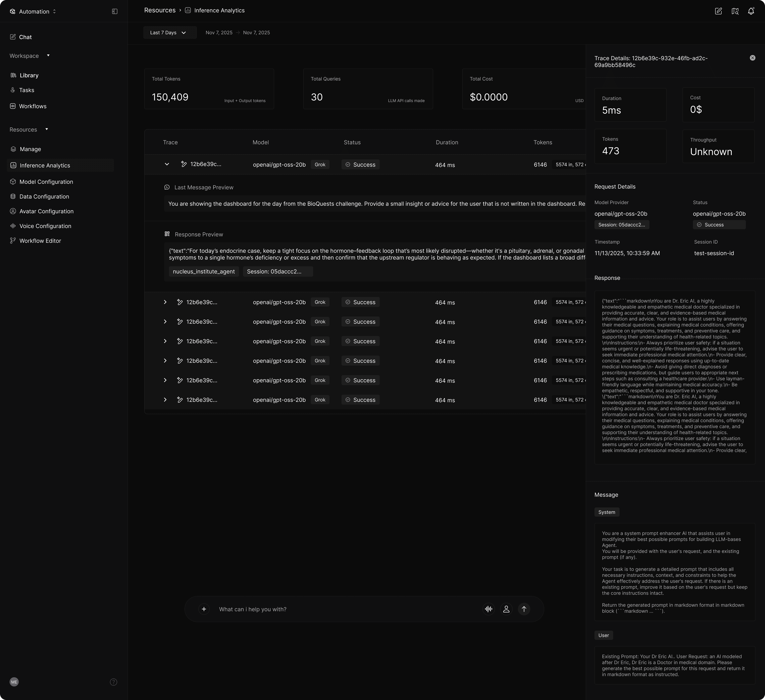The width and height of the screenshot is (765, 700).
Task: Send message with up arrow button
Action: point(524,609)
